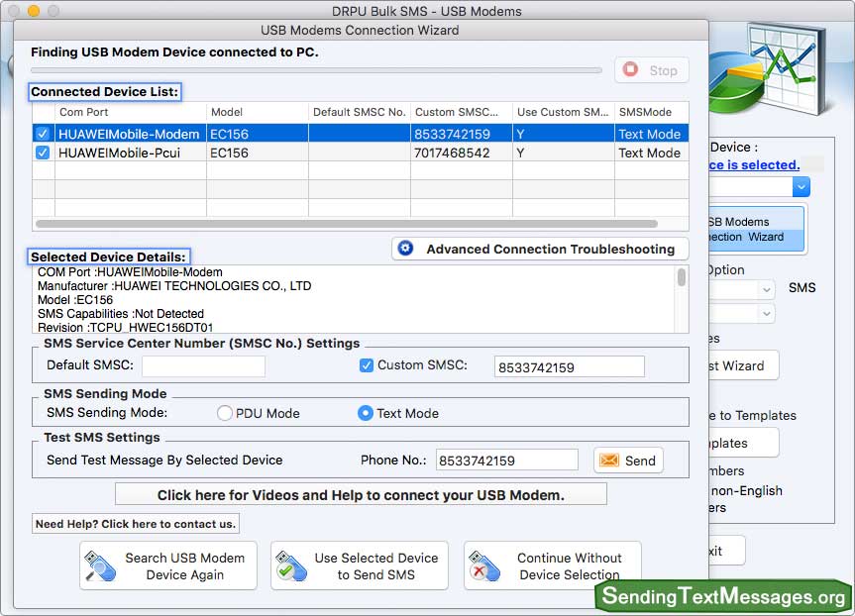Click the partially hidden Exit button in main window
855x616 pixels.
click(x=727, y=551)
